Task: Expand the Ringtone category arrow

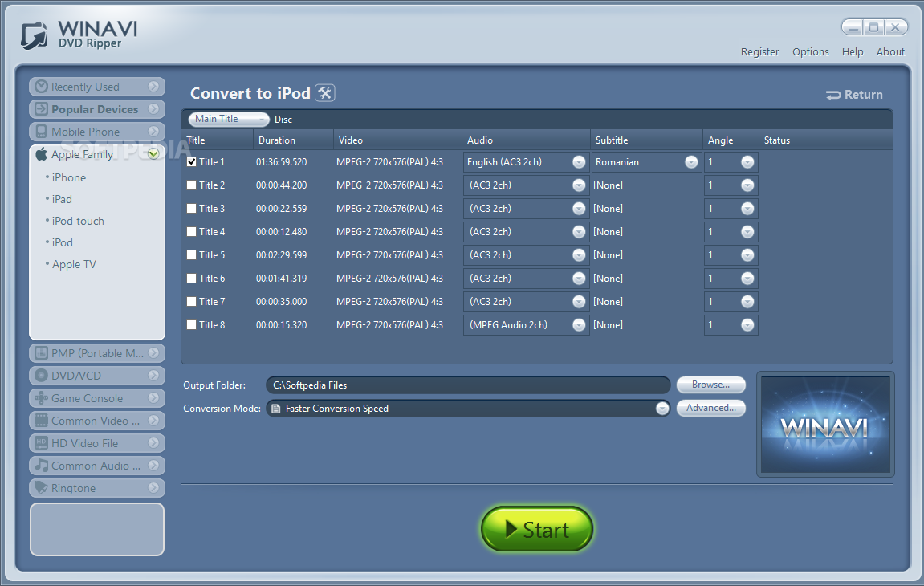Action: [x=153, y=487]
